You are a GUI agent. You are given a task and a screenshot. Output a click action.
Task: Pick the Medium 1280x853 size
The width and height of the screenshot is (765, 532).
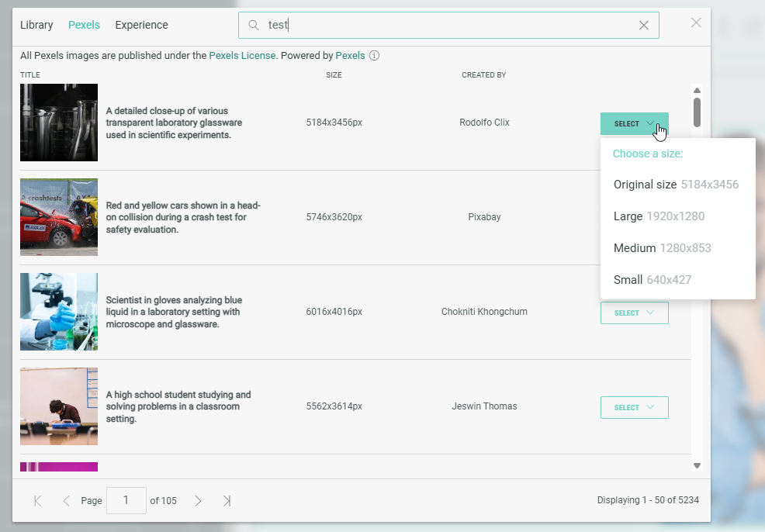click(662, 248)
